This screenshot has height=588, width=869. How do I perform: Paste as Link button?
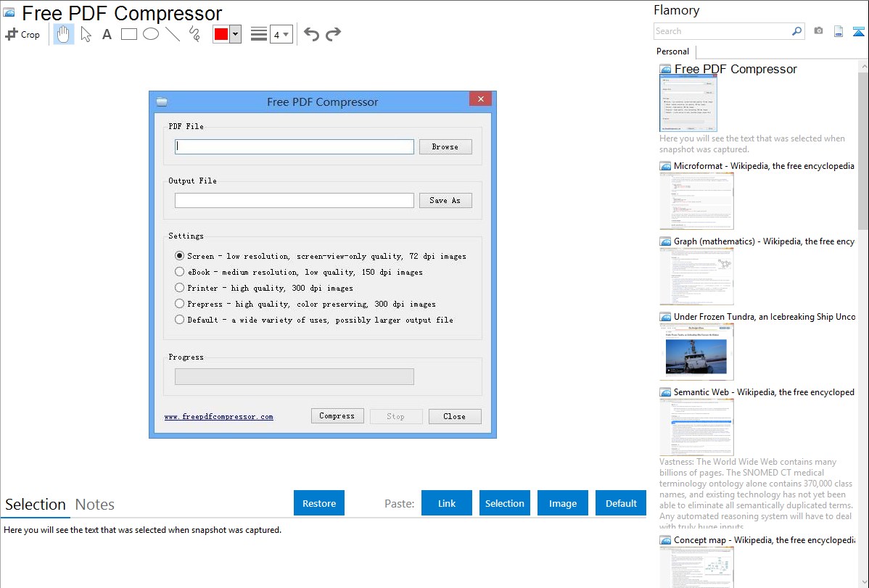447,503
